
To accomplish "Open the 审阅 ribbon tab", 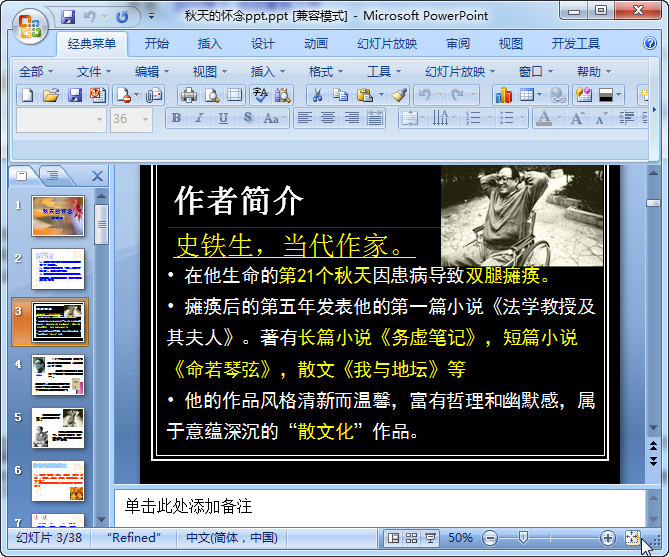I will pos(458,44).
